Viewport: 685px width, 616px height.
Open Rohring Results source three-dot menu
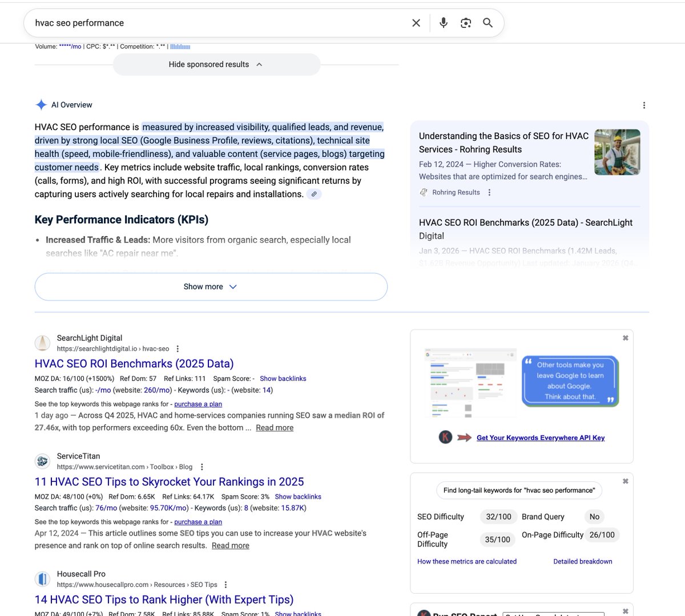click(489, 192)
